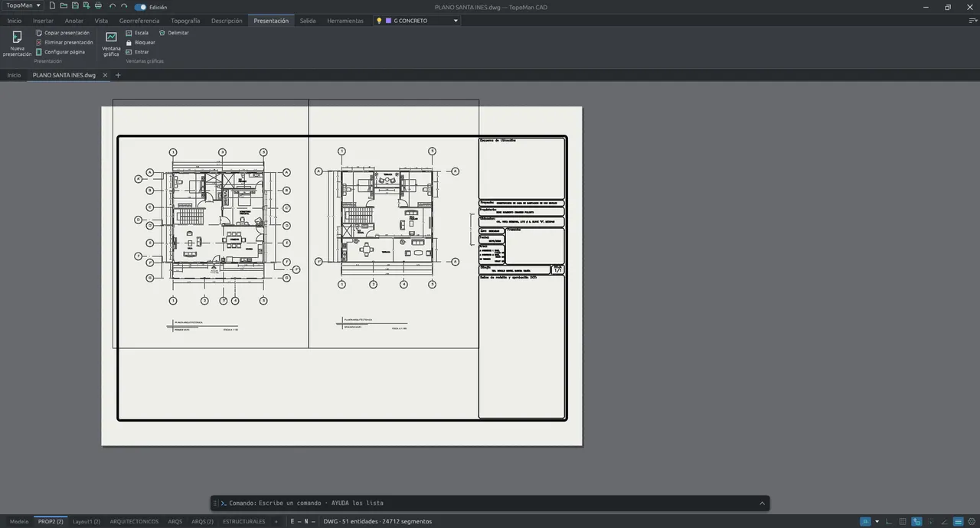Click the Delimitar viewport tool

(x=174, y=33)
